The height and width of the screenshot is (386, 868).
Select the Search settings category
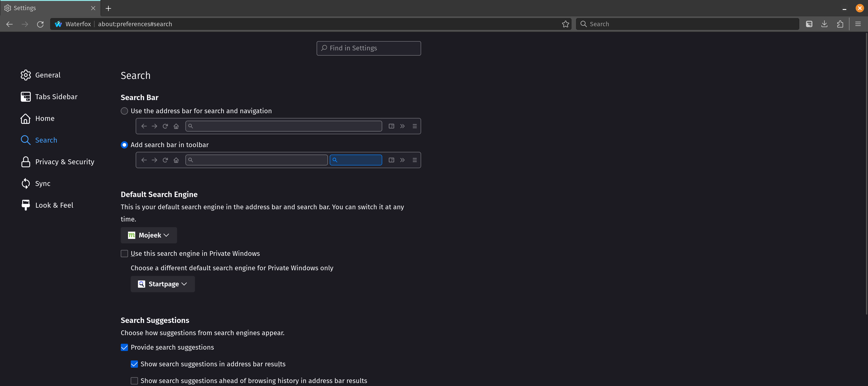[46, 140]
